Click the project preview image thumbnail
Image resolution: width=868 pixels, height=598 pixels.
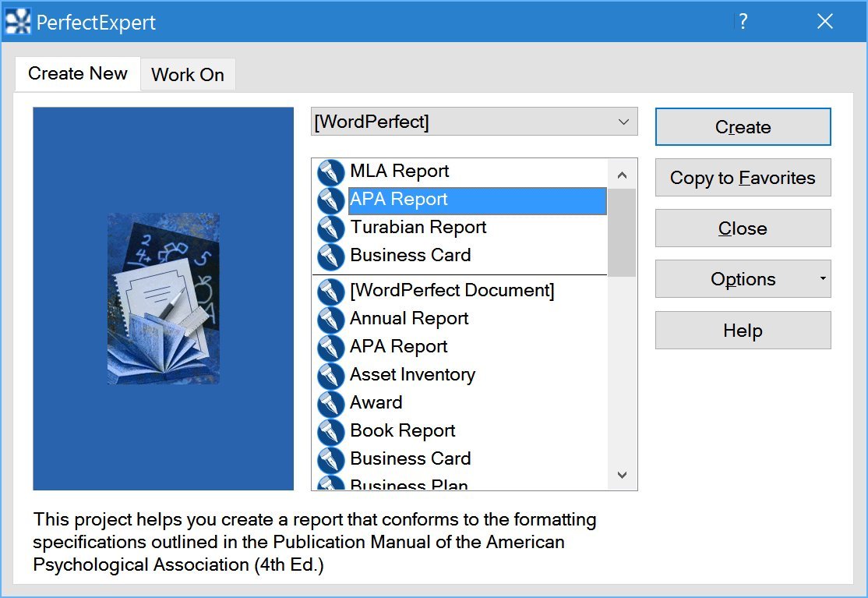[x=163, y=299]
